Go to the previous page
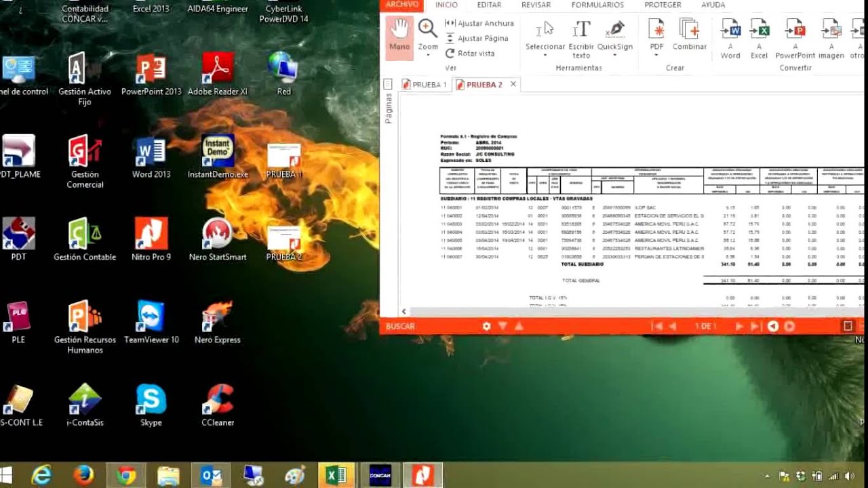 pos(673,326)
